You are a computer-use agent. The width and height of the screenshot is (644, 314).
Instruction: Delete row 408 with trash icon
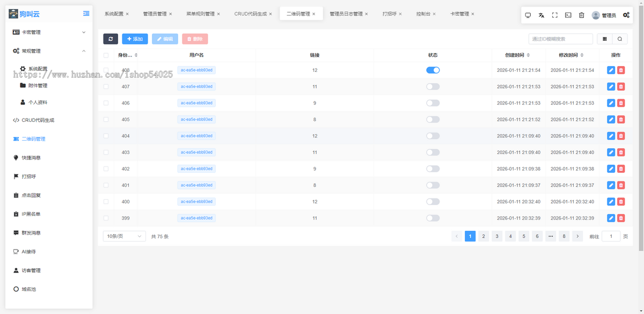pyautogui.click(x=621, y=70)
